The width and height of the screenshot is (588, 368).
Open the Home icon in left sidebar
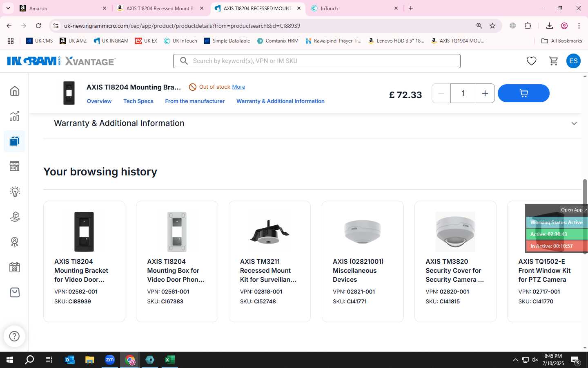tap(15, 91)
